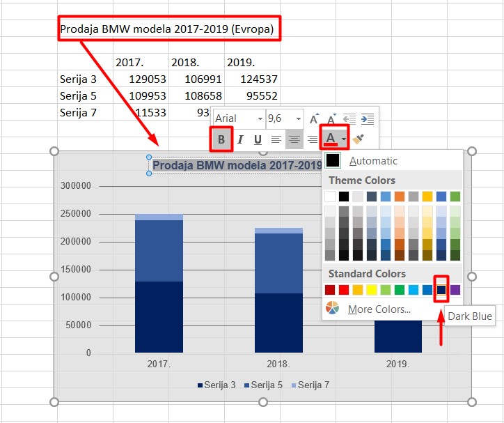The height and width of the screenshot is (423, 504).
Task: Select the '2018.' column header cell
Action: [x=196, y=62]
